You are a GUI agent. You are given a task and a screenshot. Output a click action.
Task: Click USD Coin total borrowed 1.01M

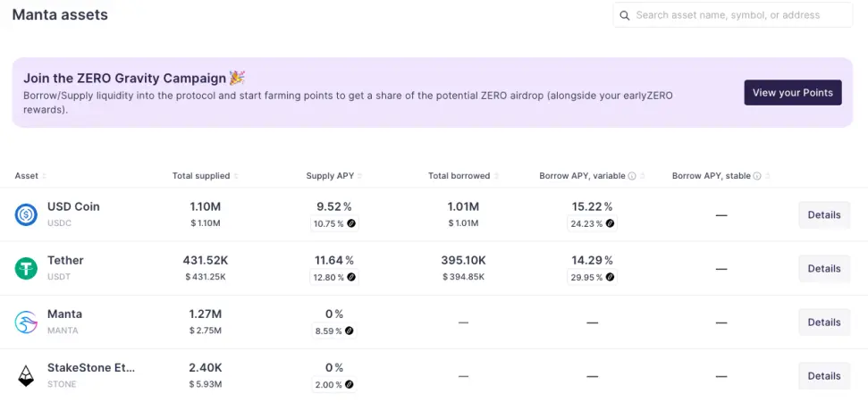(x=463, y=206)
